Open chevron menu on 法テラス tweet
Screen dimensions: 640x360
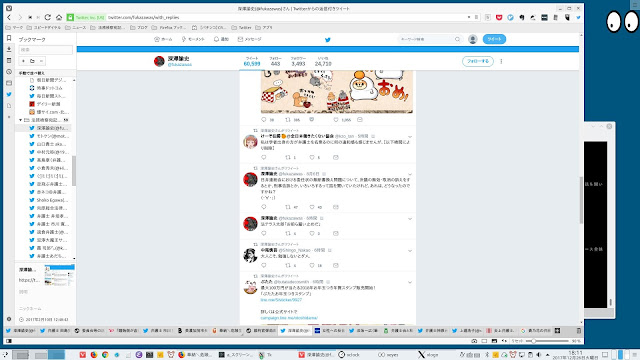(x=410, y=219)
